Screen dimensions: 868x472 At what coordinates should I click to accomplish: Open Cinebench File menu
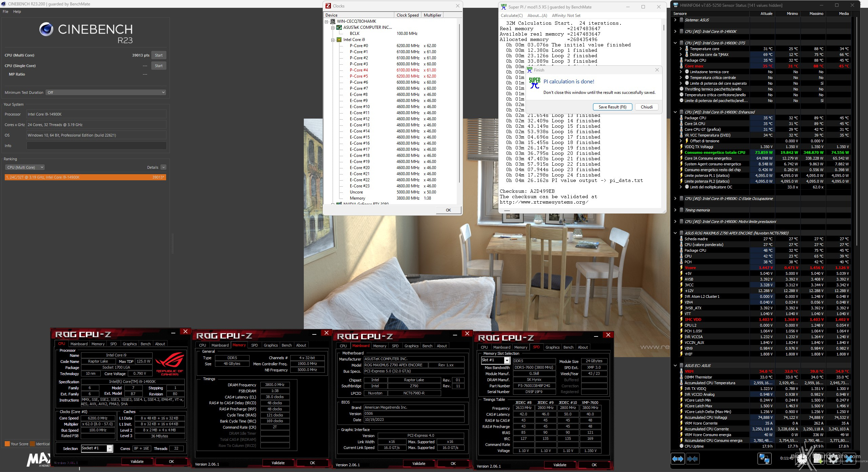(5, 12)
